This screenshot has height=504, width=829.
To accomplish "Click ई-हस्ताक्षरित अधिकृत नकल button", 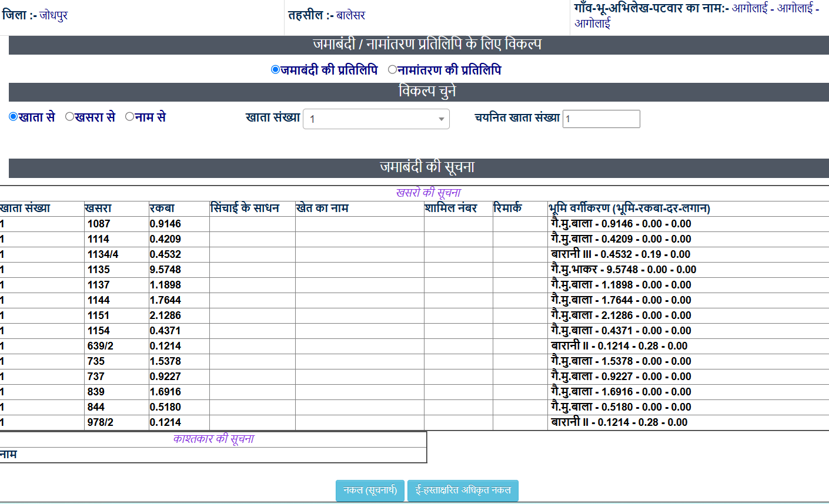I will coord(463,490).
